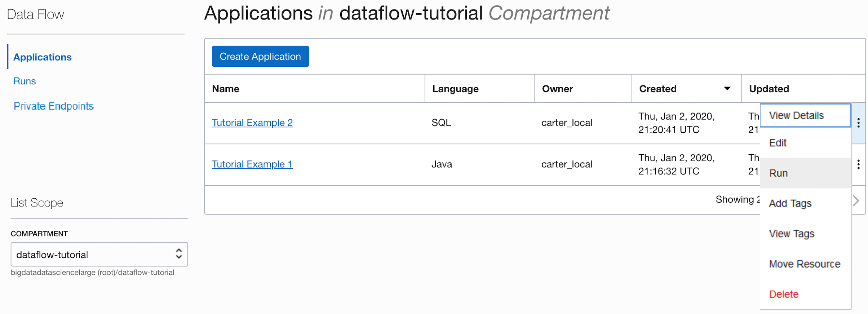The height and width of the screenshot is (314, 868).
Task: Go to Runs in the sidebar
Action: pyautogui.click(x=25, y=81)
